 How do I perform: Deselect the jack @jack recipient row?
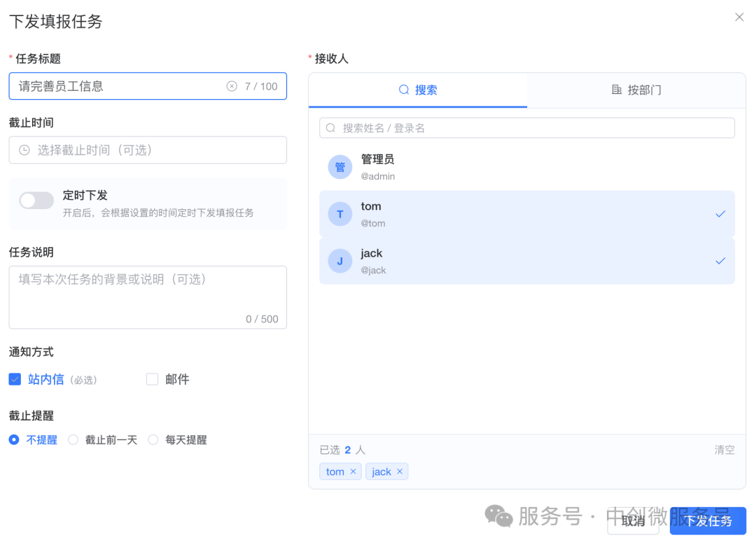tap(527, 261)
